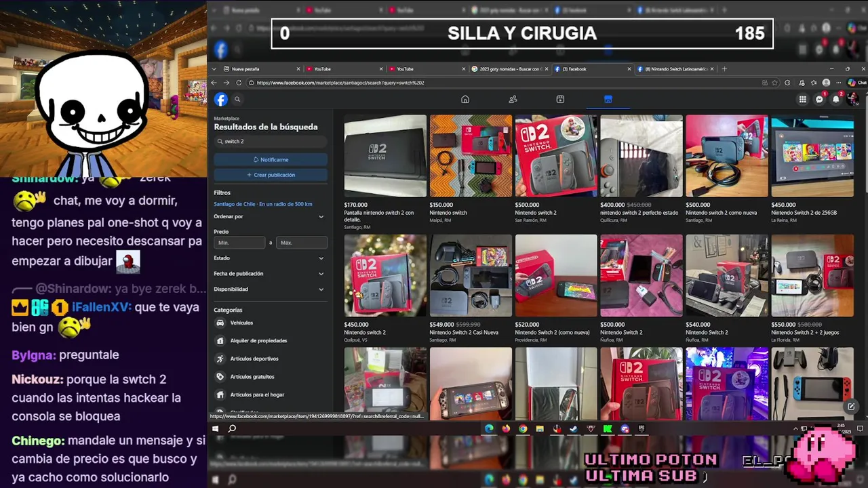Screen dimensions: 868x488
Task: Change location Santiago de Chile radius link
Action: click(x=263, y=204)
